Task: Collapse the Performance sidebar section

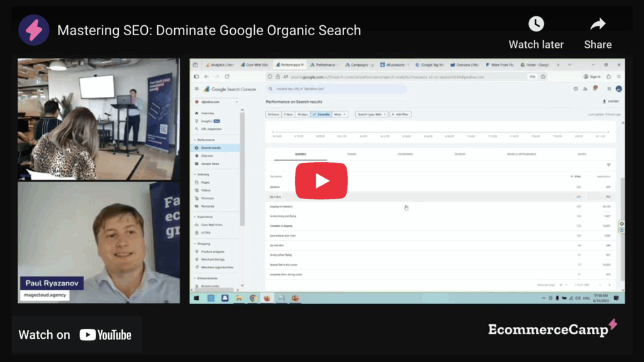Action: coord(204,140)
